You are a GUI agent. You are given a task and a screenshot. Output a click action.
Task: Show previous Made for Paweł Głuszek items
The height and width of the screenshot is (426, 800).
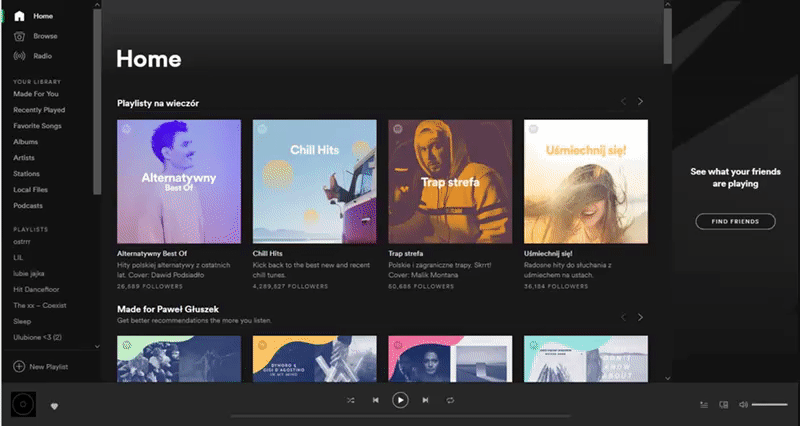[x=623, y=317]
